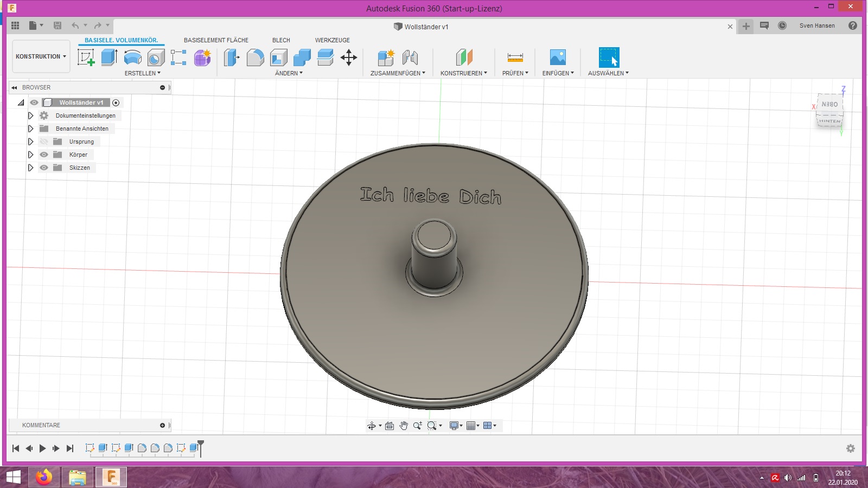
Task: Toggle visibility of Körper folder
Action: [x=44, y=155]
